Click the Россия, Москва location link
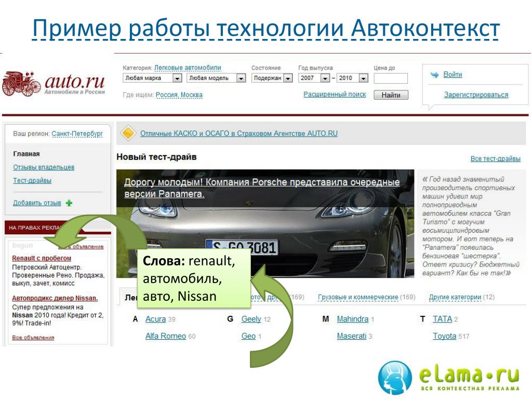Viewport: 532px width, 399px height. pos(179,95)
